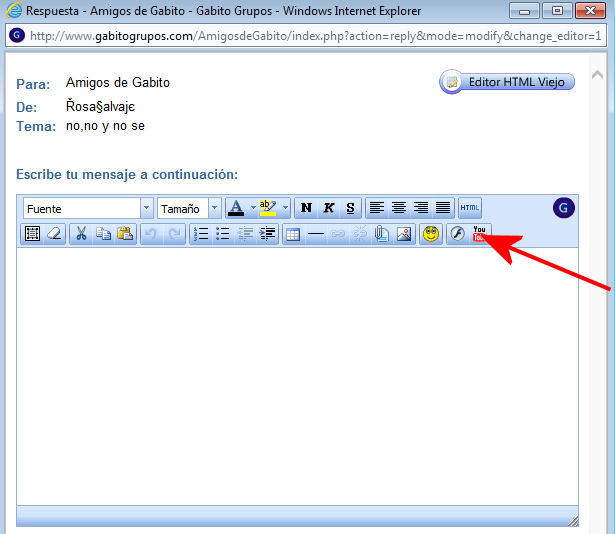Screen dimensions: 615x534
Task: Click the YouTube video insert icon
Action: pyautogui.click(x=480, y=234)
